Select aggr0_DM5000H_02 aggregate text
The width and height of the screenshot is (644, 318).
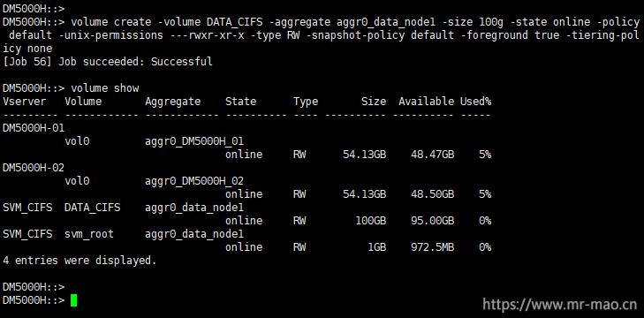coord(194,181)
